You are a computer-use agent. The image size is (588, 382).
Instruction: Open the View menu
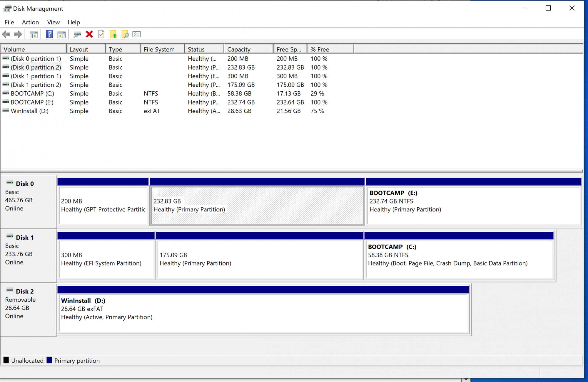[x=53, y=22]
